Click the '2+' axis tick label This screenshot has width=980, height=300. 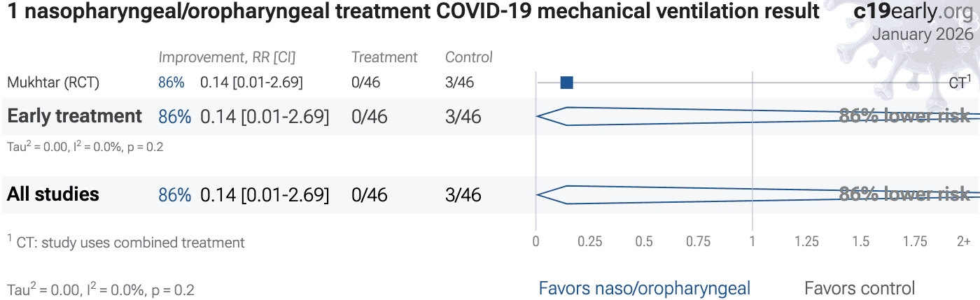(x=964, y=242)
